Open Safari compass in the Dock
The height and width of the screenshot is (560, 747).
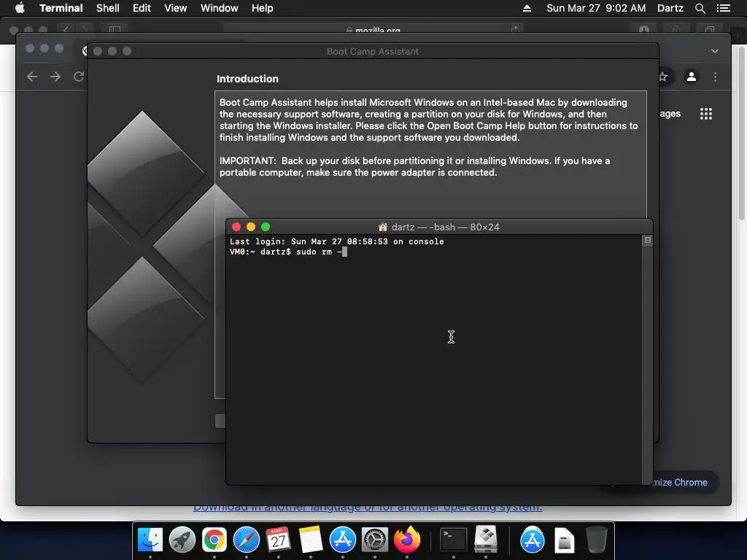coord(247,540)
